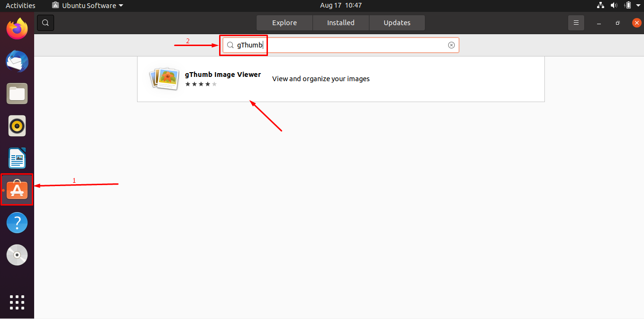Click the DVD disc icon in dock
The height and width of the screenshot is (319, 644).
(17, 255)
